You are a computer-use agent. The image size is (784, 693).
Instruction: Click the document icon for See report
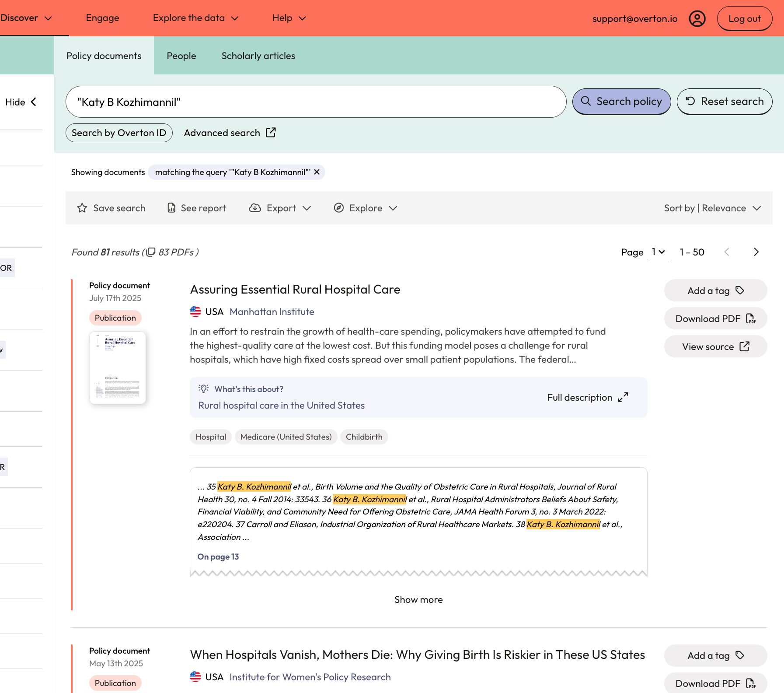171,208
